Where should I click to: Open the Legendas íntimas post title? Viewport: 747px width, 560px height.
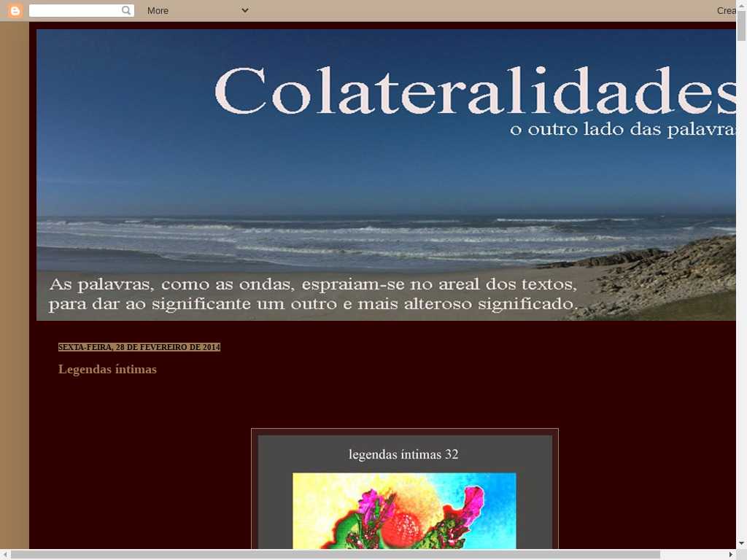107,369
